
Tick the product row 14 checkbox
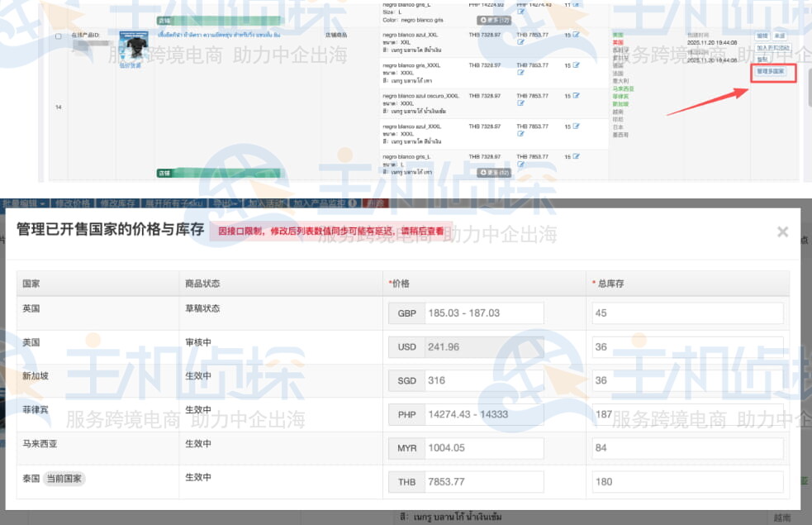pyautogui.click(x=58, y=37)
